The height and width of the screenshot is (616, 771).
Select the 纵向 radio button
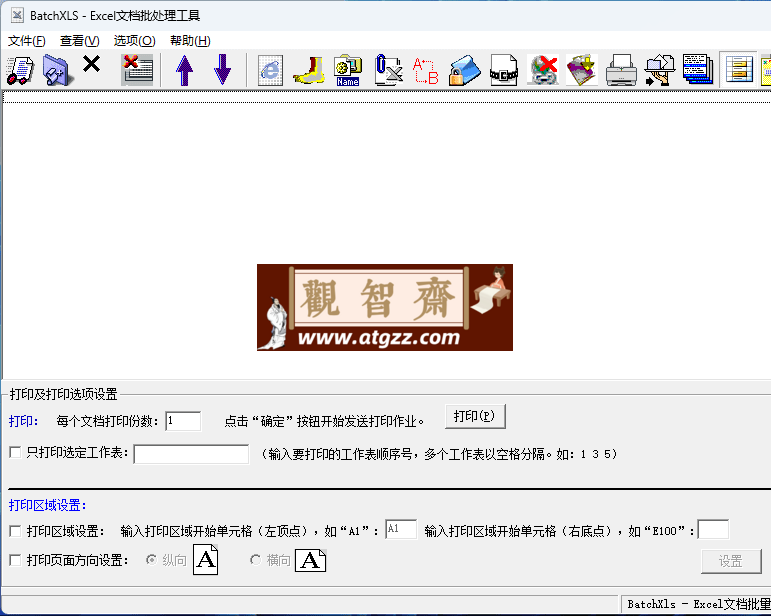tap(151, 559)
